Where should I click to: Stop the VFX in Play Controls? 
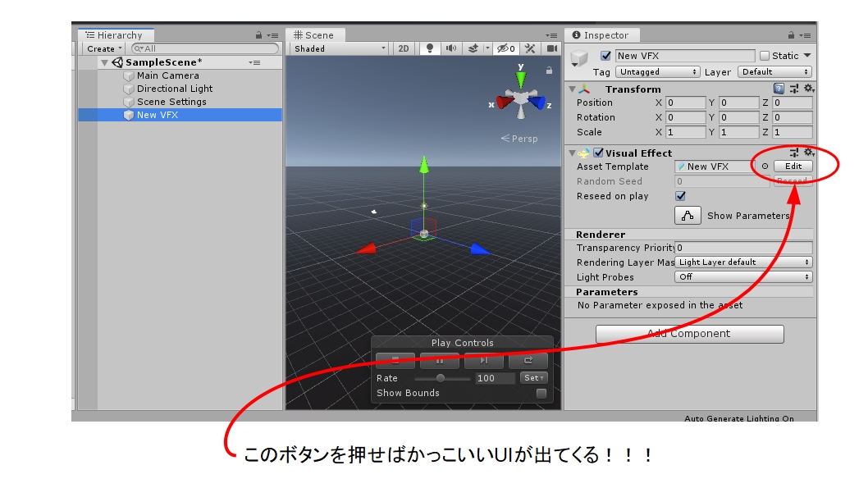[395, 360]
